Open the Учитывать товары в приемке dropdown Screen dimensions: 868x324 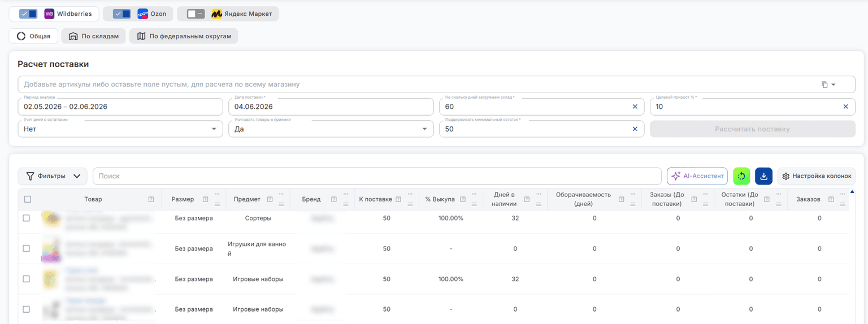tap(331, 129)
